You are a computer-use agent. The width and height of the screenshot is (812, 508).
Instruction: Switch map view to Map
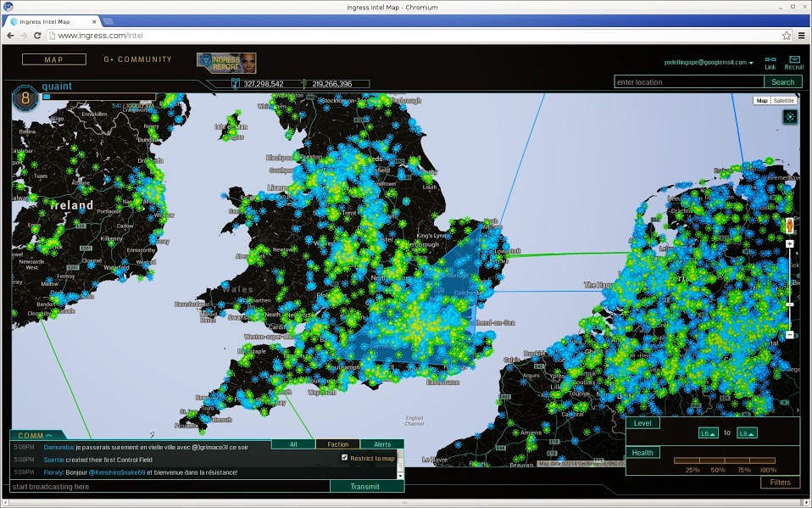pos(762,100)
